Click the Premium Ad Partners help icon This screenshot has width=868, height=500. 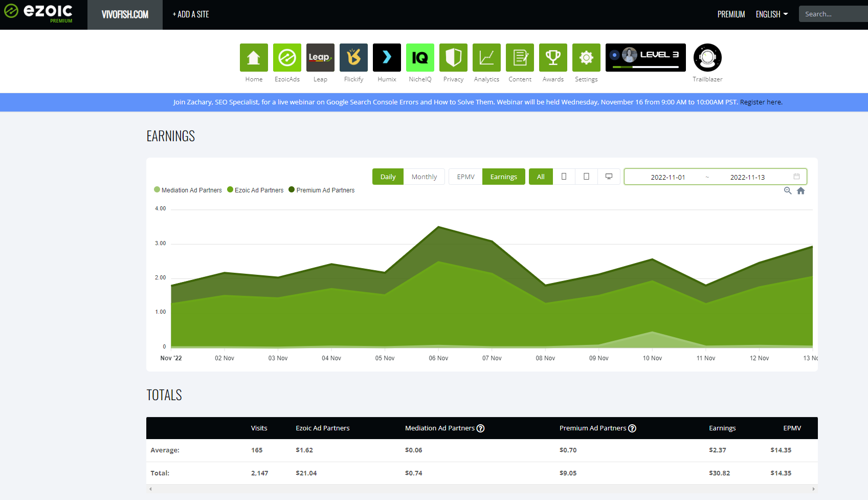coord(632,428)
